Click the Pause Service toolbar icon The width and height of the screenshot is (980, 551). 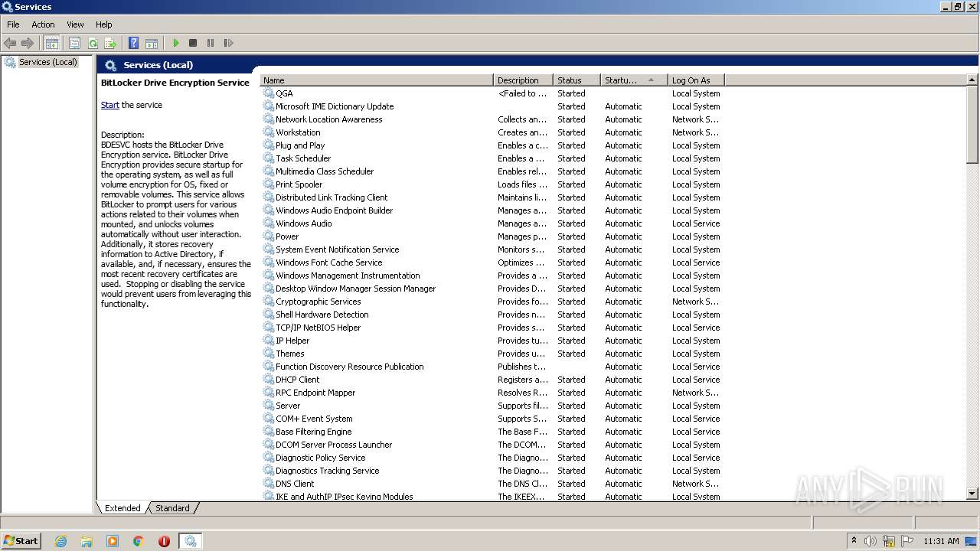[x=211, y=44]
